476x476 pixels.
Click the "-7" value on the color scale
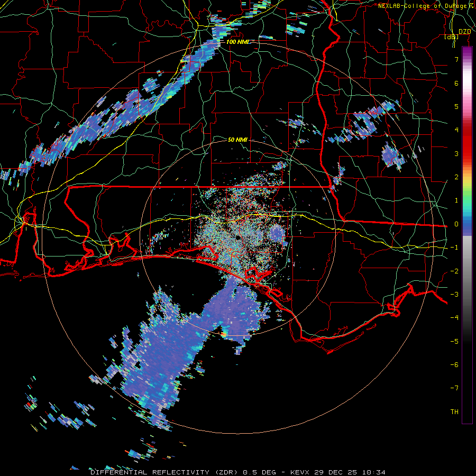454,388
